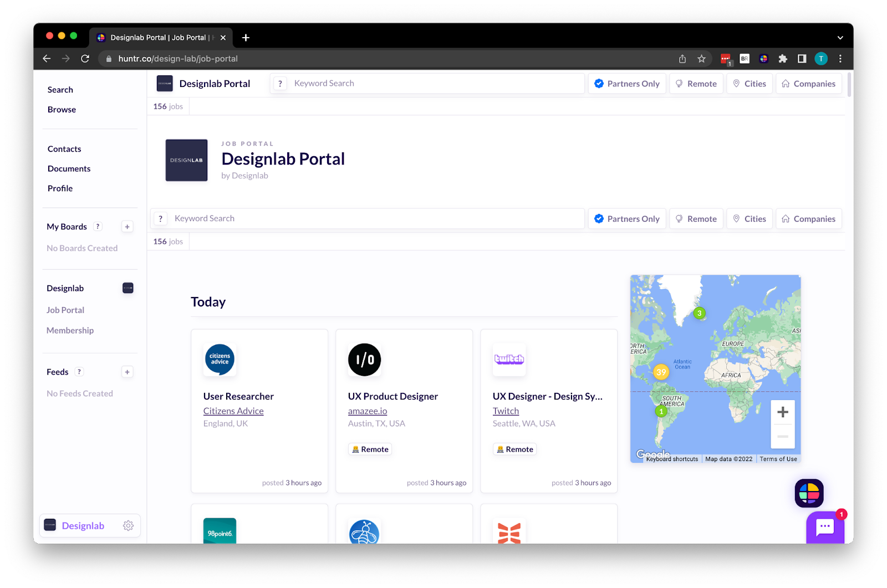Open UX Designer - Design Sy... job
Screen dimensions: 887x588
[548, 396]
